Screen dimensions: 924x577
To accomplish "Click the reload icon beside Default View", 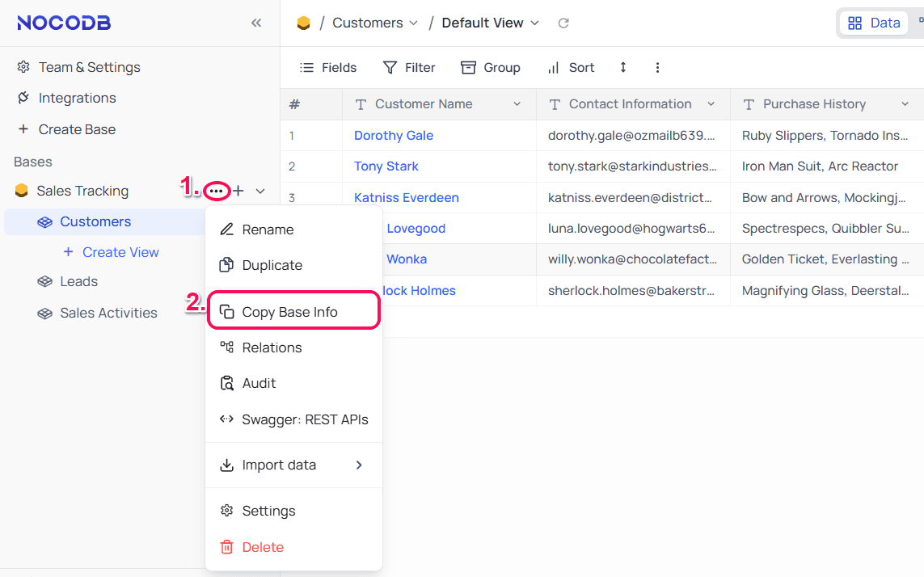I will click(564, 23).
